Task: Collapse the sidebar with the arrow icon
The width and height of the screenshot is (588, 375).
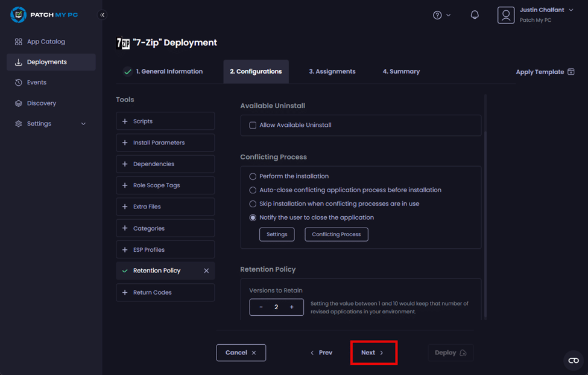Action: coord(103,15)
